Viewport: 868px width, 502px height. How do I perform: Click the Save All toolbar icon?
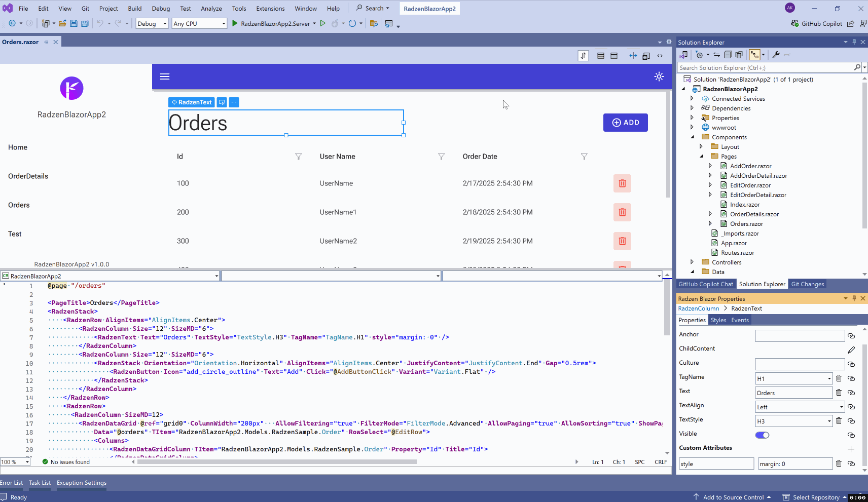(x=85, y=23)
